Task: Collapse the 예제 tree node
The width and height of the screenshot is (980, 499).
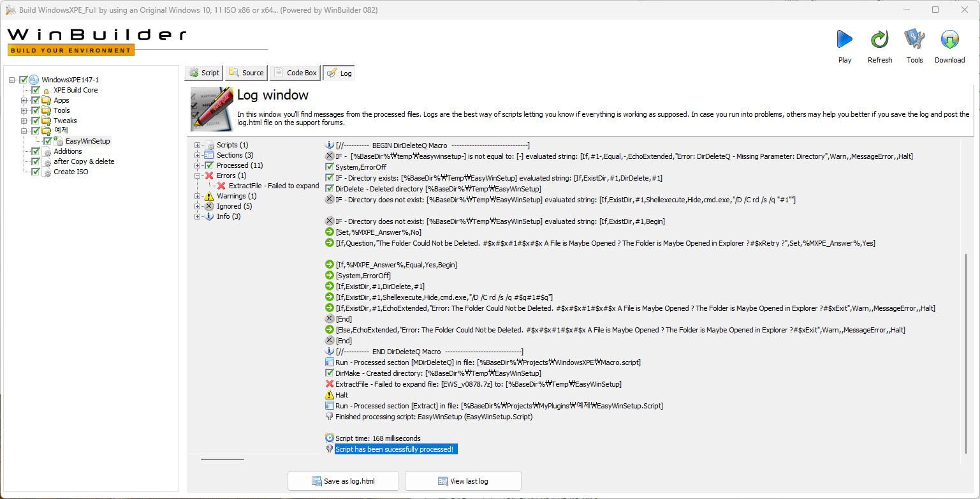Action: click(24, 131)
